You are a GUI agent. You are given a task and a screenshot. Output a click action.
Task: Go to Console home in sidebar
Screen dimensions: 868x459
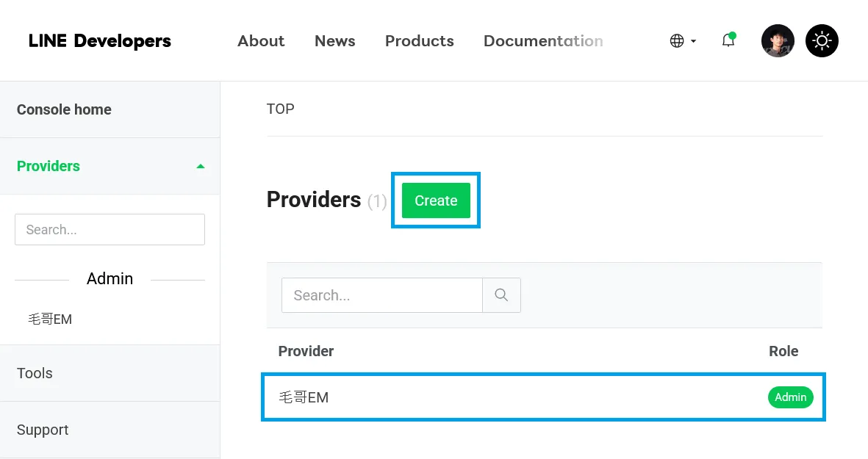point(110,109)
